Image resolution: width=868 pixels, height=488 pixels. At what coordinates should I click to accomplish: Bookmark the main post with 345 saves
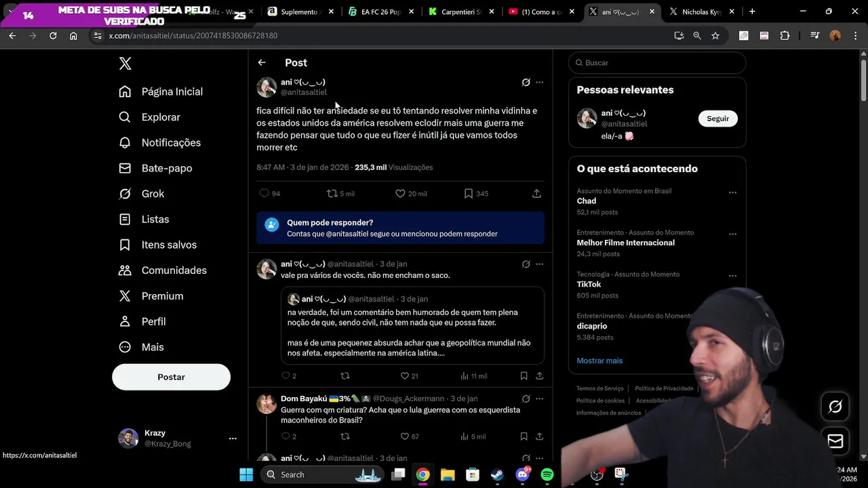476,194
